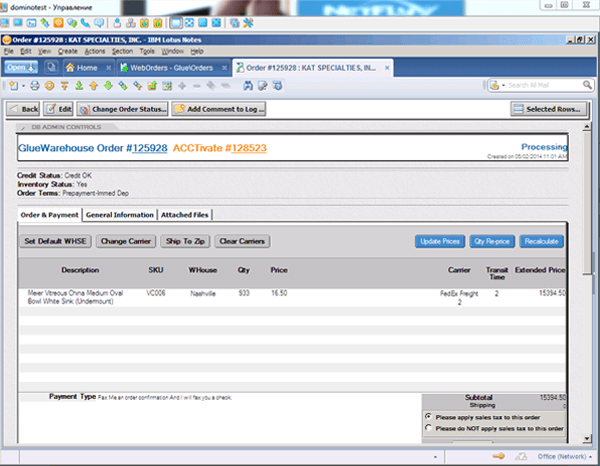Click the phone handset icon in top toolbar
The height and width of the screenshot is (466, 600).
click(85, 23)
